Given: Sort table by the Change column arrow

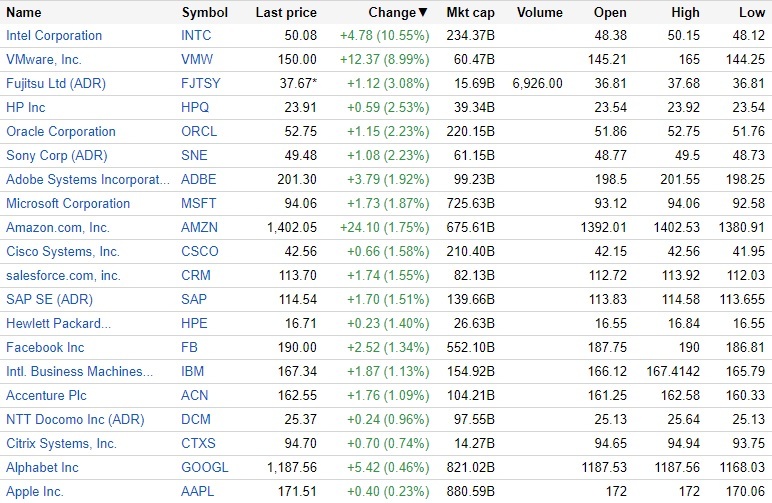Looking at the screenshot, I should pos(422,13).
